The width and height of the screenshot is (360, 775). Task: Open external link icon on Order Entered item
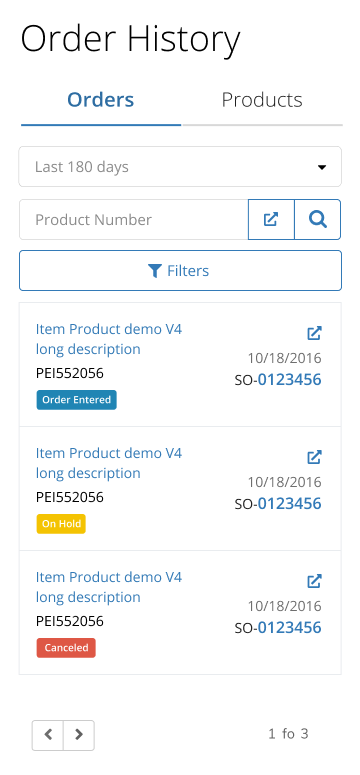315,333
